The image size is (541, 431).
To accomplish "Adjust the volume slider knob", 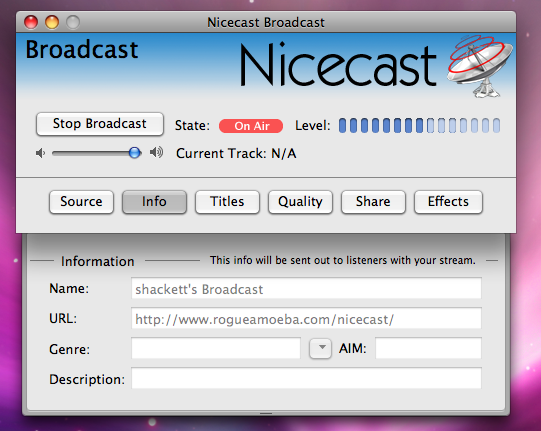I will click(135, 153).
